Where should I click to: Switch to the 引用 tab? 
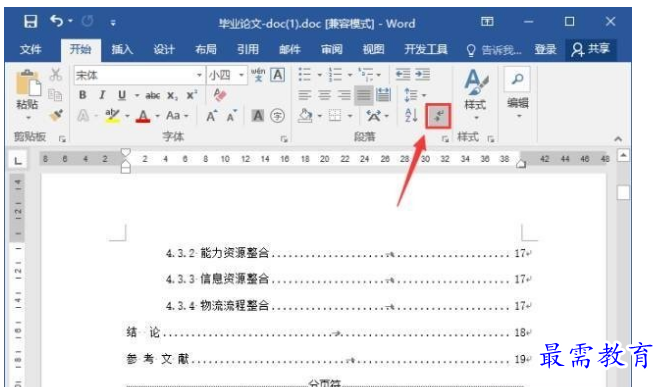(247, 50)
